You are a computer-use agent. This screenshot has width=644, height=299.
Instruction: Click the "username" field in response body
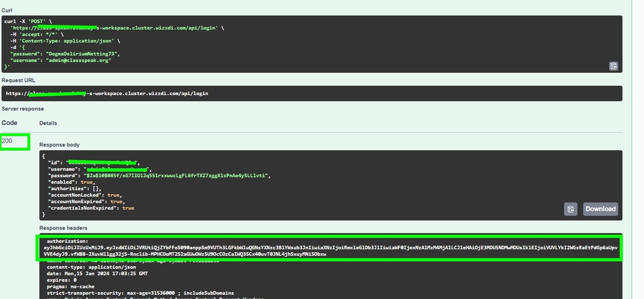coord(100,169)
